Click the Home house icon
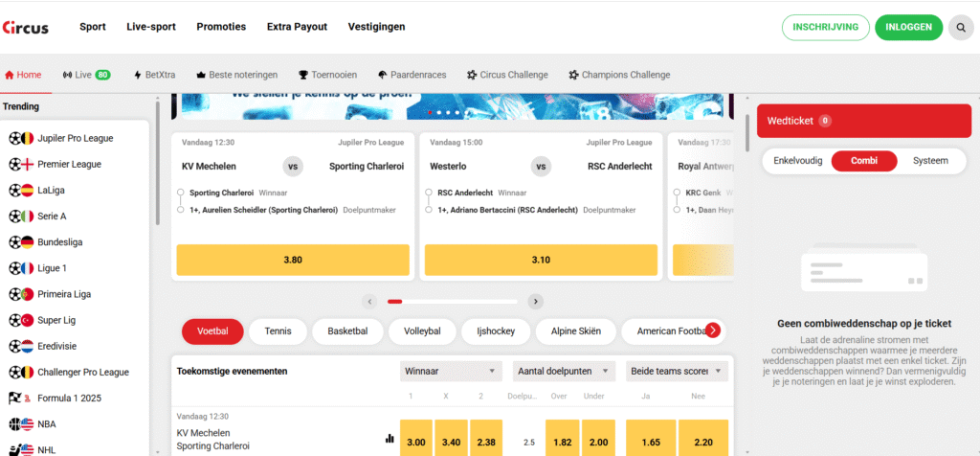Viewport: 980px width, 456px height. pos(9,75)
